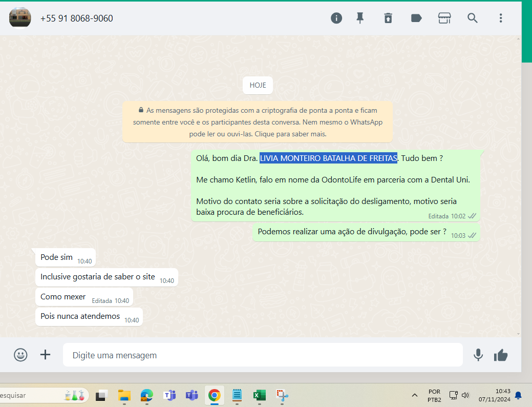
Task: Open the catalog storefront icon
Action: (444, 18)
